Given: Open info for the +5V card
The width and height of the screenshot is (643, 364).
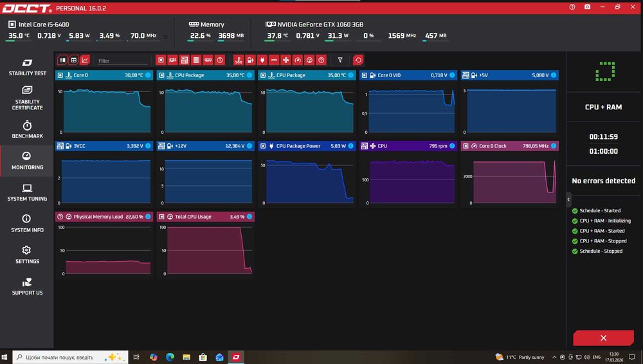Looking at the screenshot, I should click(x=554, y=75).
